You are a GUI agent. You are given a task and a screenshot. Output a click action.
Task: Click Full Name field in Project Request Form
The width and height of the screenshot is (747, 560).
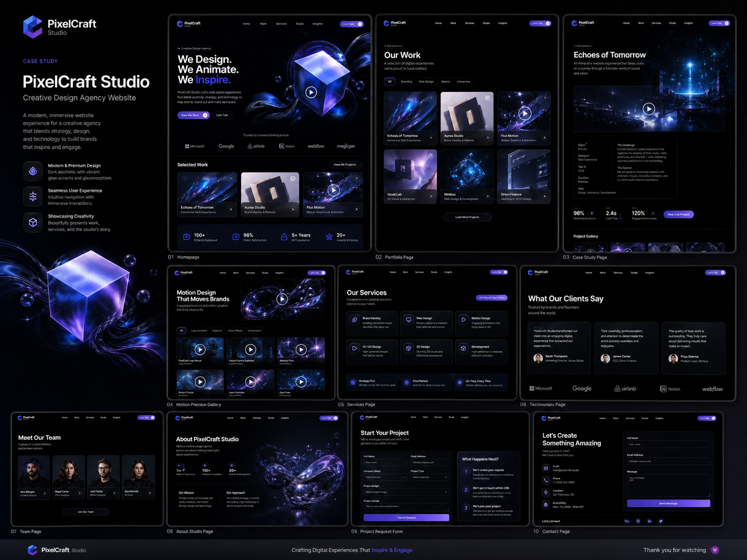(385, 463)
